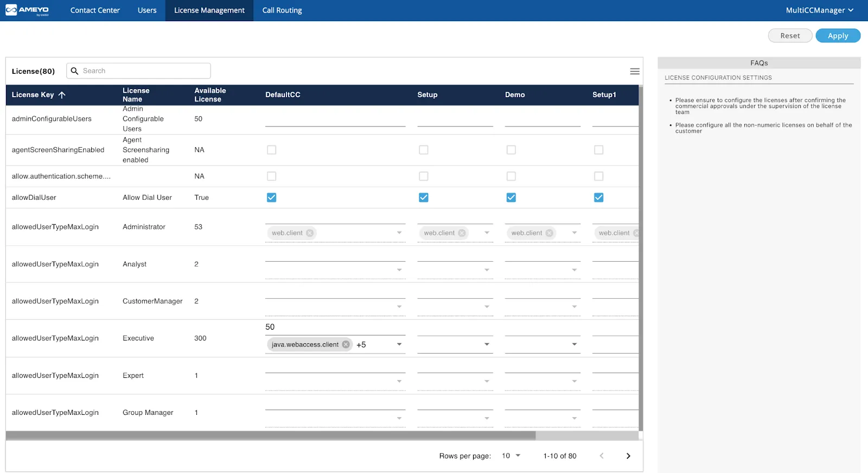
Task: Open MultiCCManager user menu
Action: click(819, 10)
